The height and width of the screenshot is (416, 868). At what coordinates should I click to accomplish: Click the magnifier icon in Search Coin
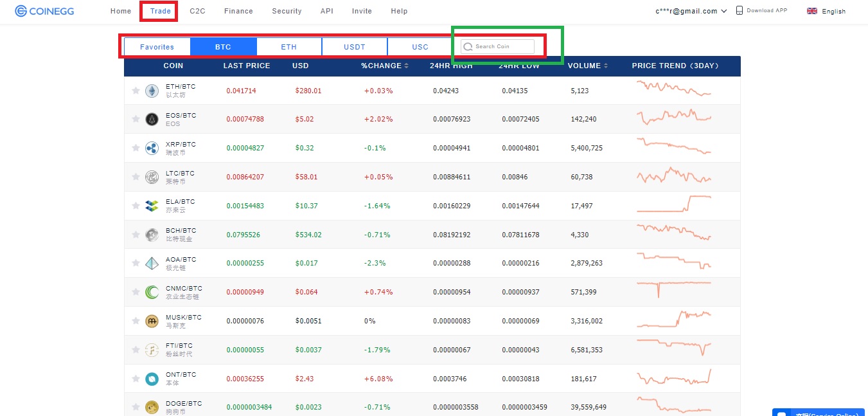point(468,46)
